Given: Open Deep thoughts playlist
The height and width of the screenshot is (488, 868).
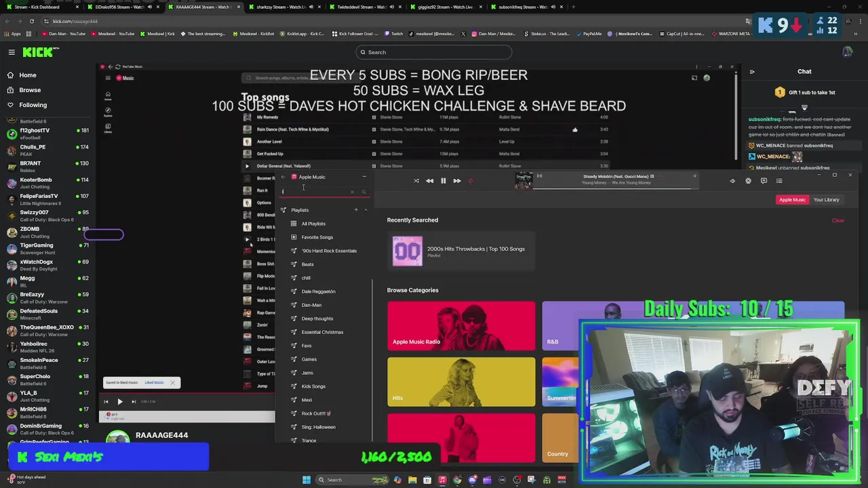Looking at the screenshot, I should tap(317, 319).
